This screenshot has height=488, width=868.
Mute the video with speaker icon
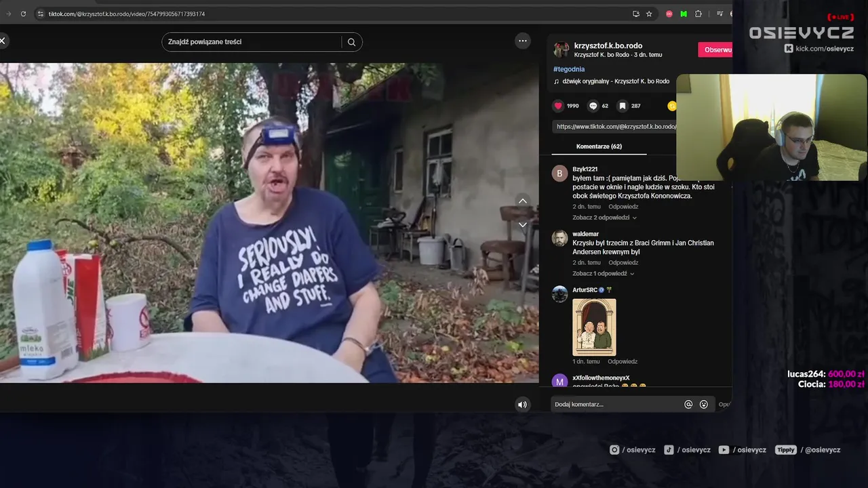(522, 405)
